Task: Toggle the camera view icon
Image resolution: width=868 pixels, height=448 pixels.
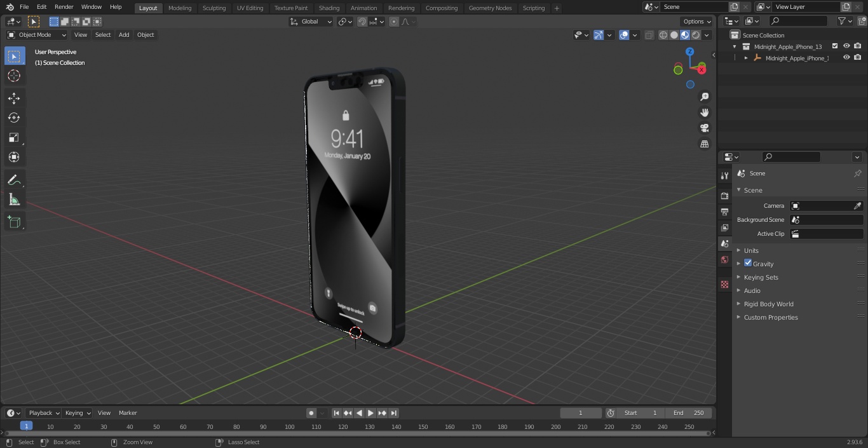Action: click(704, 128)
